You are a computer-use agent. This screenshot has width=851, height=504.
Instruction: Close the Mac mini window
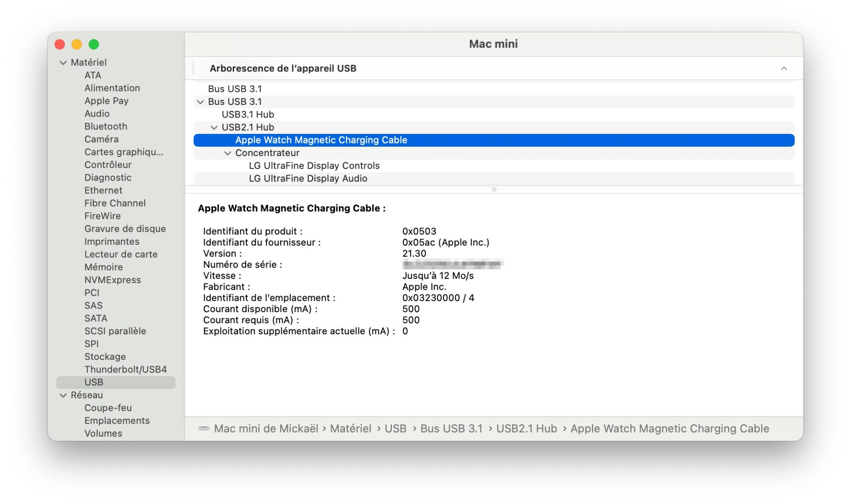60,44
